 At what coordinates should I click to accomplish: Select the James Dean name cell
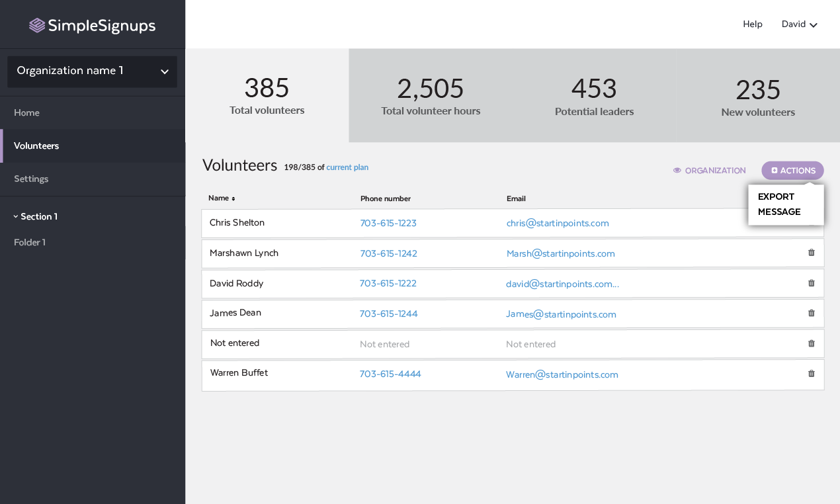point(235,312)
